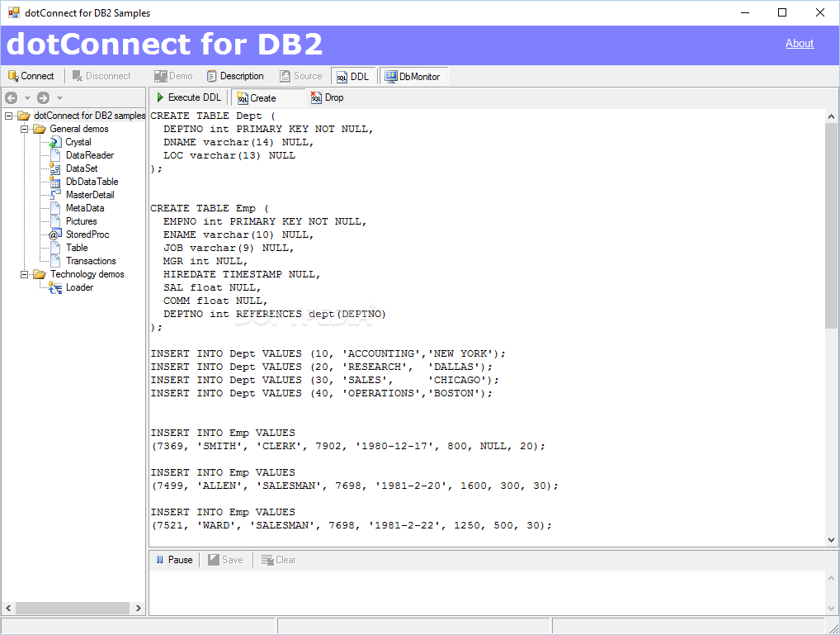Select the Pictures demo icon
840x635 pixels.
(55, 221)
